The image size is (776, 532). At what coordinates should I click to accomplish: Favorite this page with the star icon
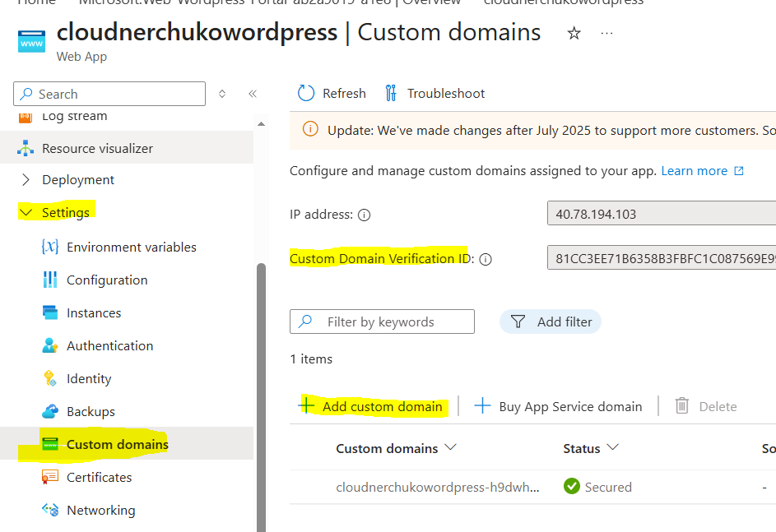pos(574,33)
